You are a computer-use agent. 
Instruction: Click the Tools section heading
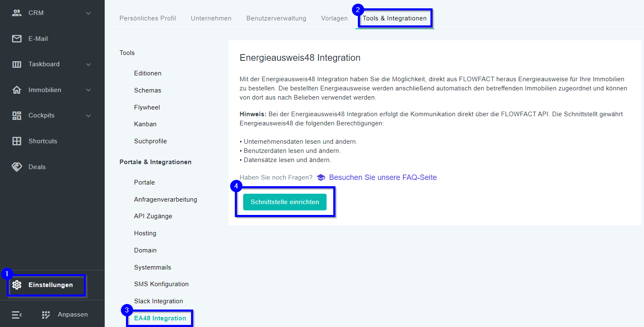coord(127,53)
